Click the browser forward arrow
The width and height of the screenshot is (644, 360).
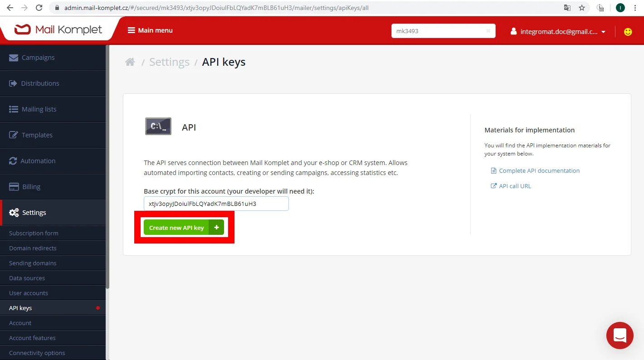(x=24, y=8)
